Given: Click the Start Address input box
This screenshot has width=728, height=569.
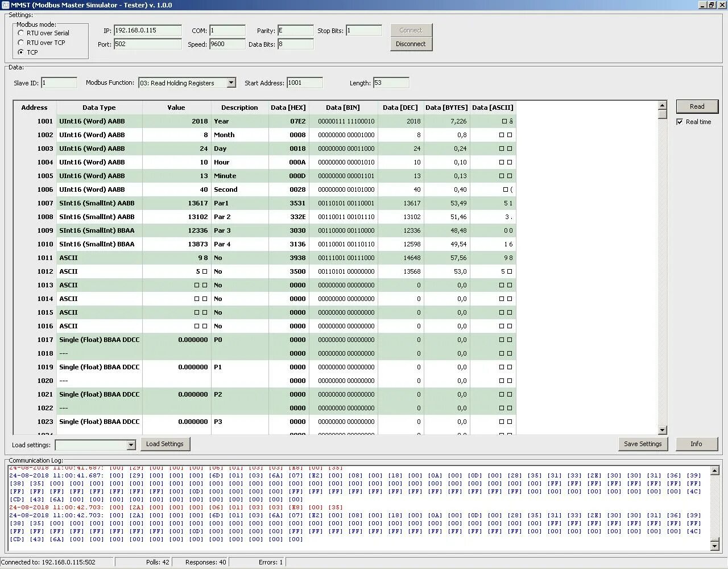Looking at the screenshot, I should (304, 83).
